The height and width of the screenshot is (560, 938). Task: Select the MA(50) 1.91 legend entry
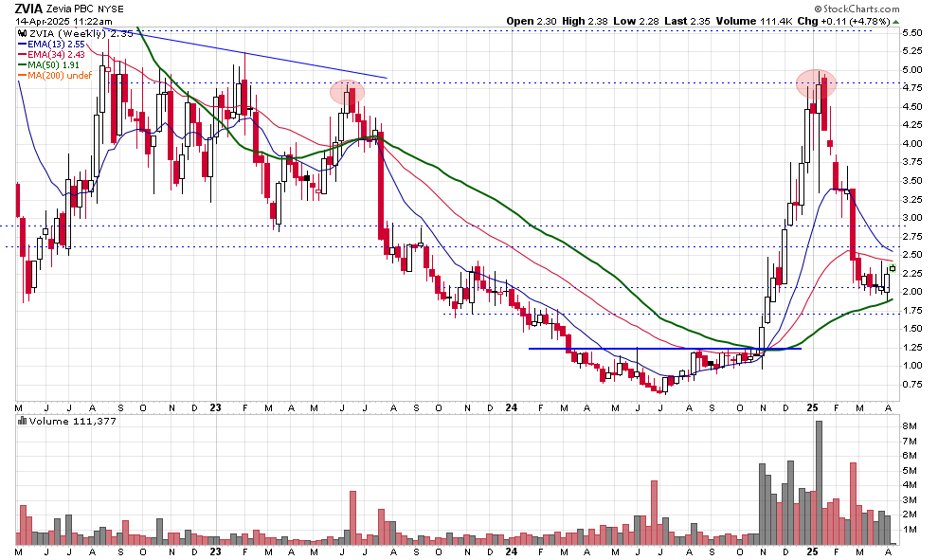pyautogui.click(x=55, y=64)
